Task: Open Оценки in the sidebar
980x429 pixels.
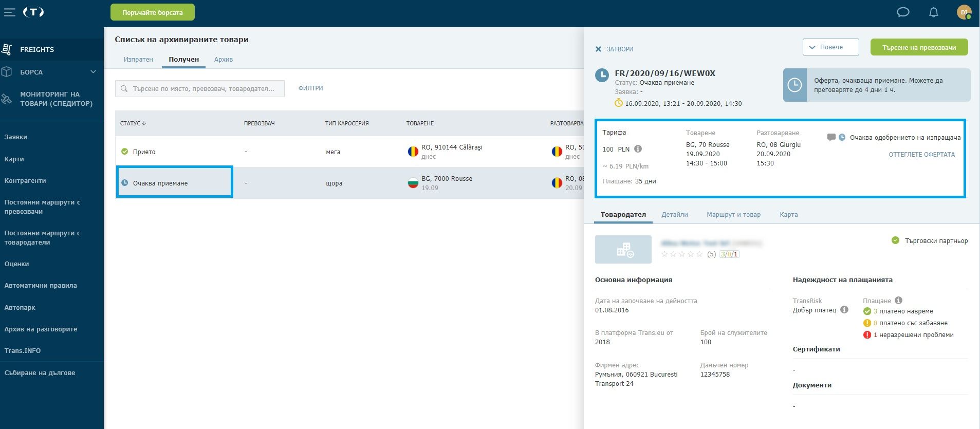Action: tap(16, 264)
